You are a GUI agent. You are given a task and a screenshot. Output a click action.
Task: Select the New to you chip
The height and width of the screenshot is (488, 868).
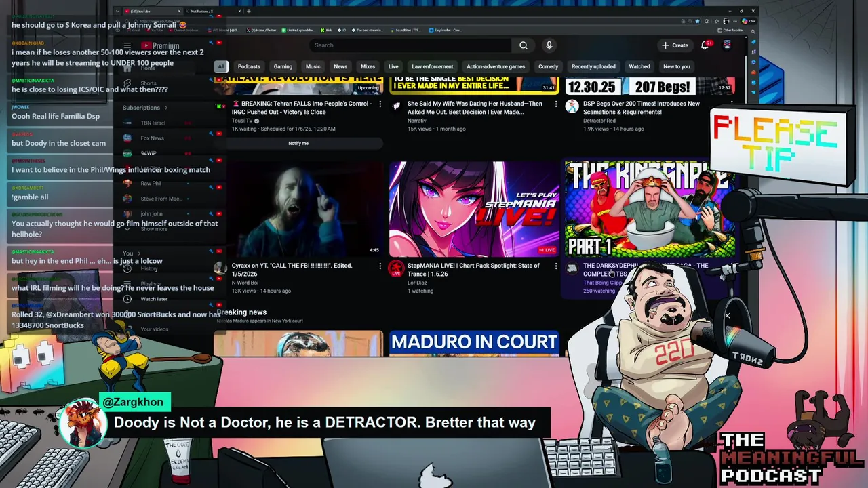coord(676,66)
